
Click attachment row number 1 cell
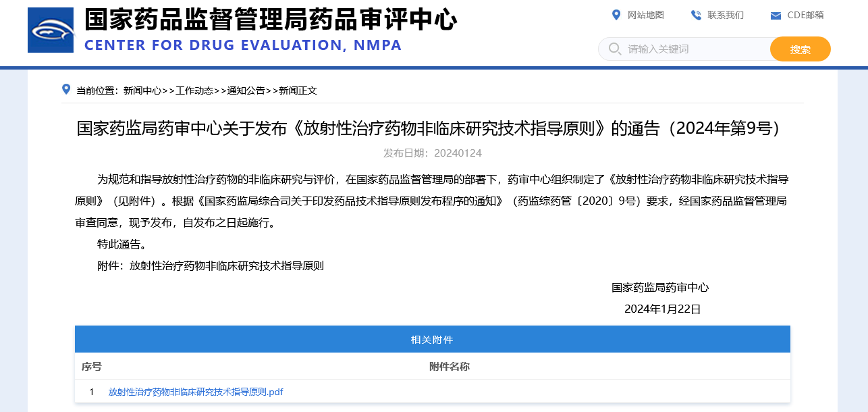[x=92, y=392]
